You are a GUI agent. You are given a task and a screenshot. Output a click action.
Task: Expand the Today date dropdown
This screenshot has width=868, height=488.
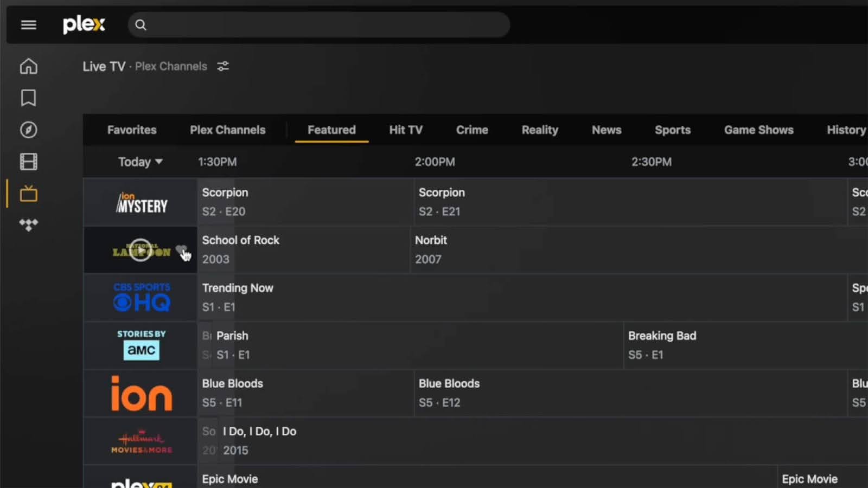[x=141, y=162]
